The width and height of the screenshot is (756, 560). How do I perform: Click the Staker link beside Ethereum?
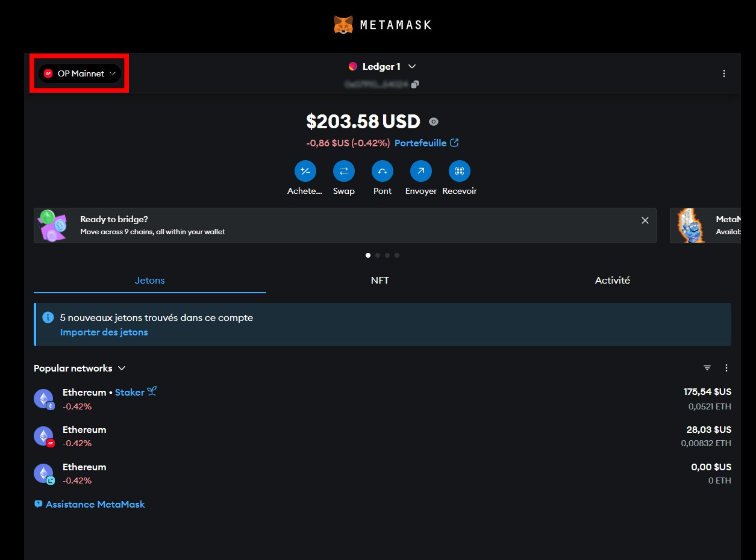click(136, 392)
